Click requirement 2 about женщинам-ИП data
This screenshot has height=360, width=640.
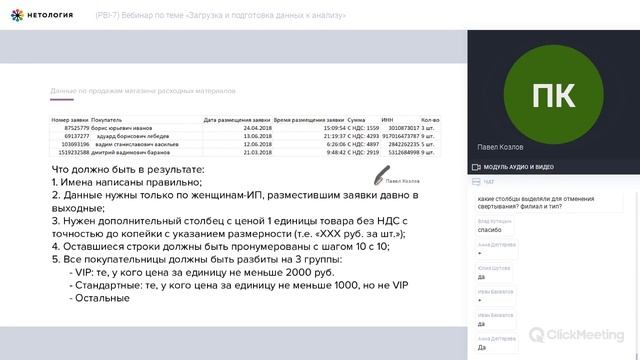pos(235,202)
